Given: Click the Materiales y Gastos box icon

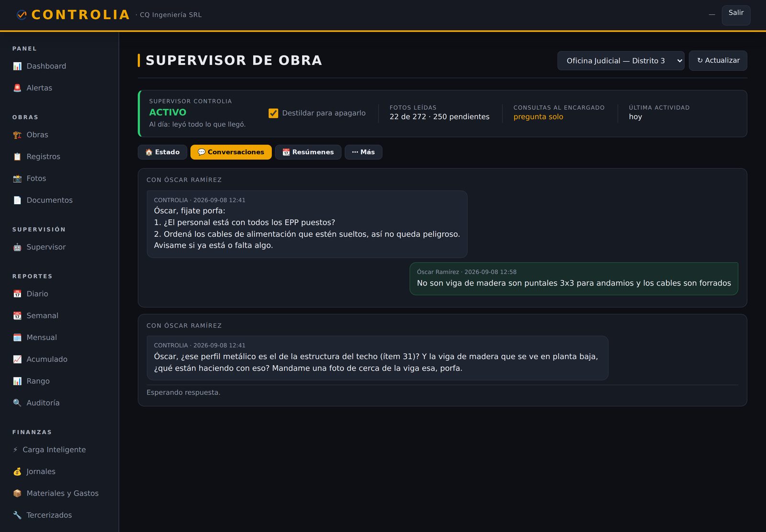Looking at the screenshot, I should (17, 493).
